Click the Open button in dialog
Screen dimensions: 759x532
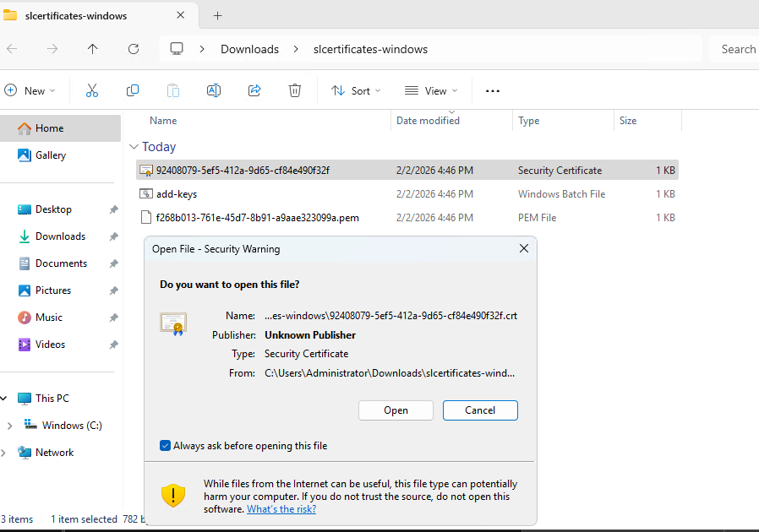[396, 410]
